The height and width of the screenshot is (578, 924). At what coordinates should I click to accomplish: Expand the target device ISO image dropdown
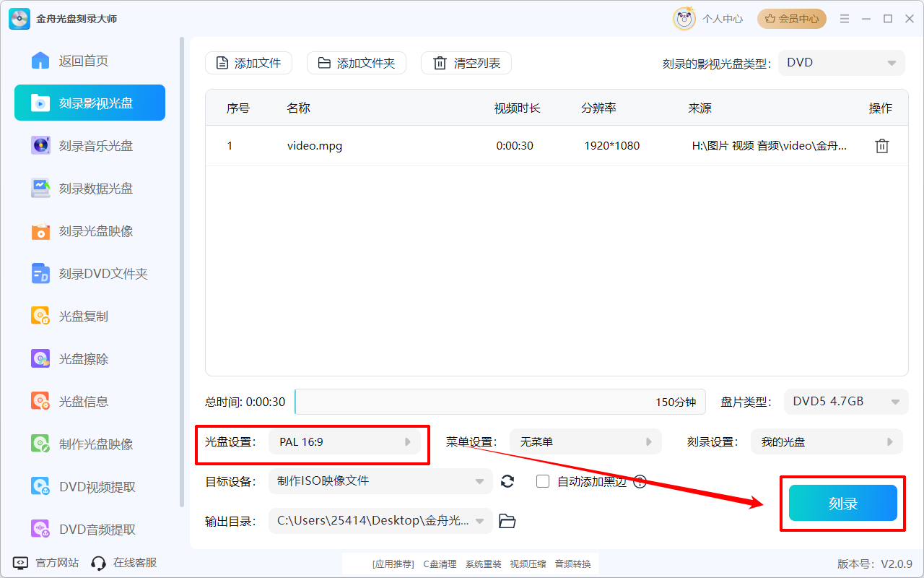[x=380, y=481]
